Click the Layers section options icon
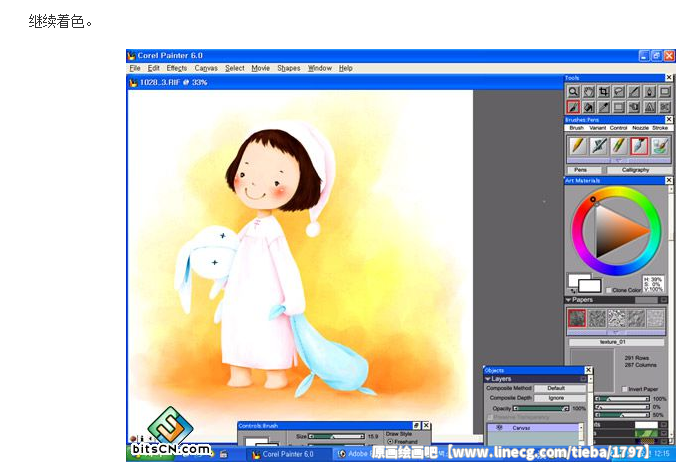 584,379
